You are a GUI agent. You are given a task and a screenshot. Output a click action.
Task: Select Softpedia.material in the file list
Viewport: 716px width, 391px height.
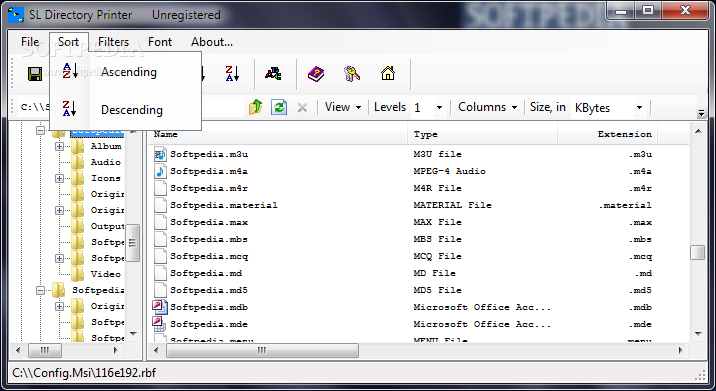(x=224, y=205)
